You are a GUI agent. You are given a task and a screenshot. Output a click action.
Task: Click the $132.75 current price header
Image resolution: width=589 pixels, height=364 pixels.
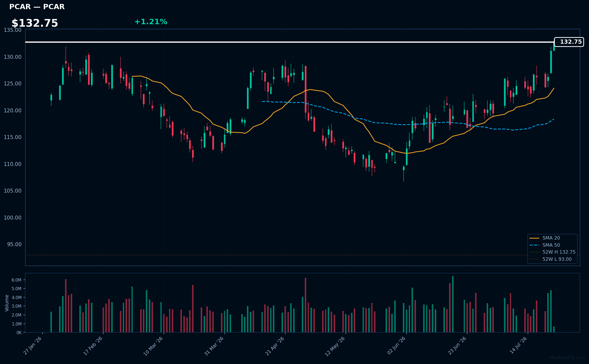[x=35, y=23]
